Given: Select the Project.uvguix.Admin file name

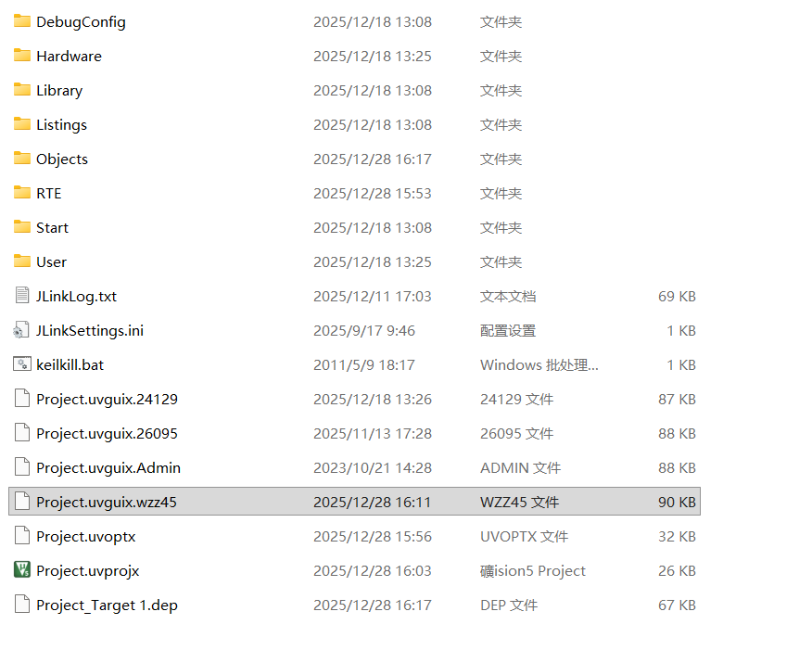Looking at the screenshot, I should (x=108, y=467).
